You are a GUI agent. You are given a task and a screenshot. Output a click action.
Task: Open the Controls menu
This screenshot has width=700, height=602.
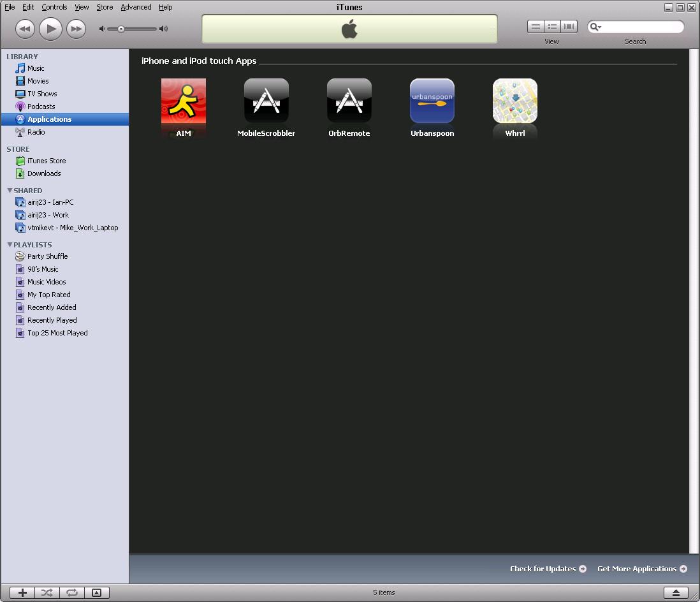(x=54, y=7)
